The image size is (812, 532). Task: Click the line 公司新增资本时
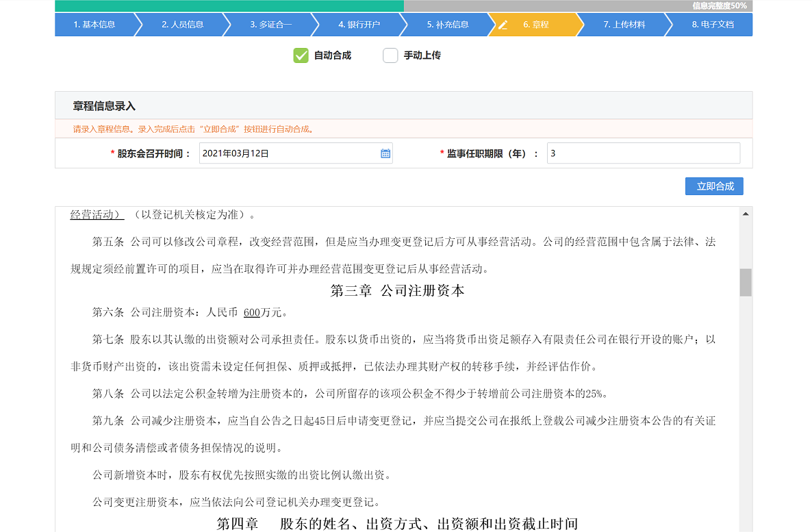(242, 475)
